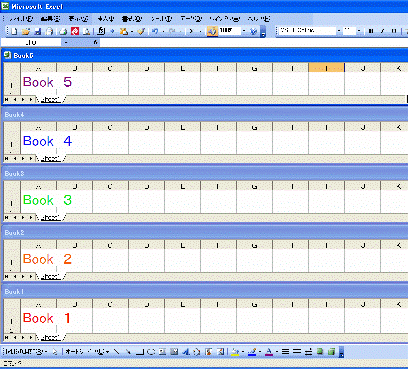408x369 pixels.
Task: Open the Zoom percentage dropdown
Action: 244,31
